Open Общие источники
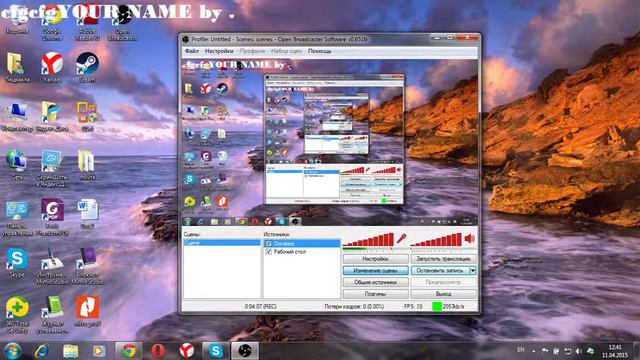This screenshot has height=360, width=640. 376,282
